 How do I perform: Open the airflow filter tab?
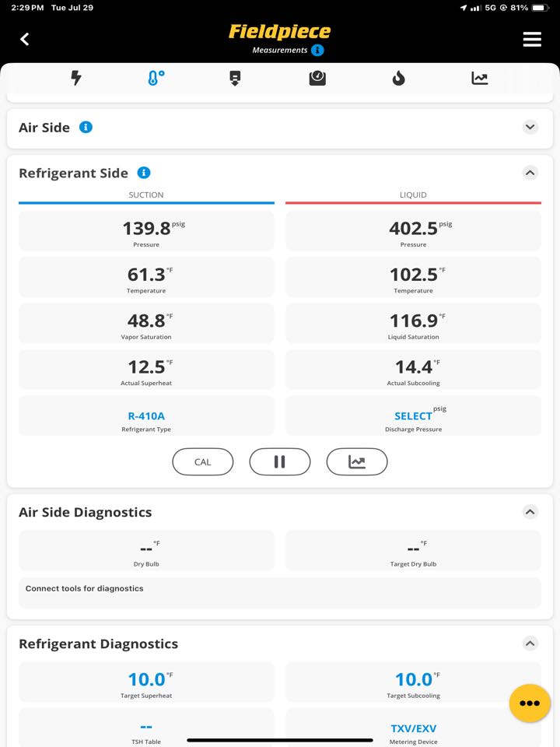pos(235,78)
